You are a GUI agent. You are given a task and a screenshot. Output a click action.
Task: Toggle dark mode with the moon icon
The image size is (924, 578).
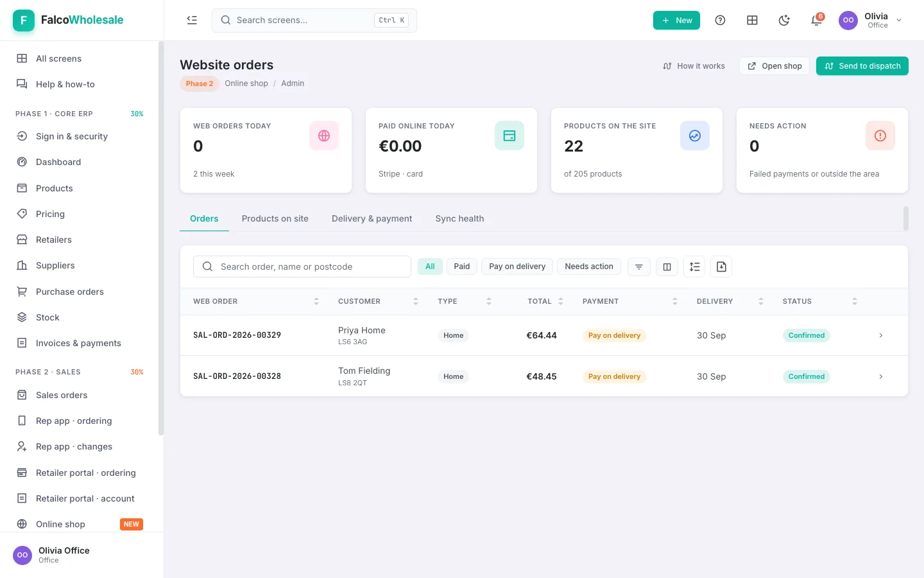pyautogui.click(x=784, y=21)
